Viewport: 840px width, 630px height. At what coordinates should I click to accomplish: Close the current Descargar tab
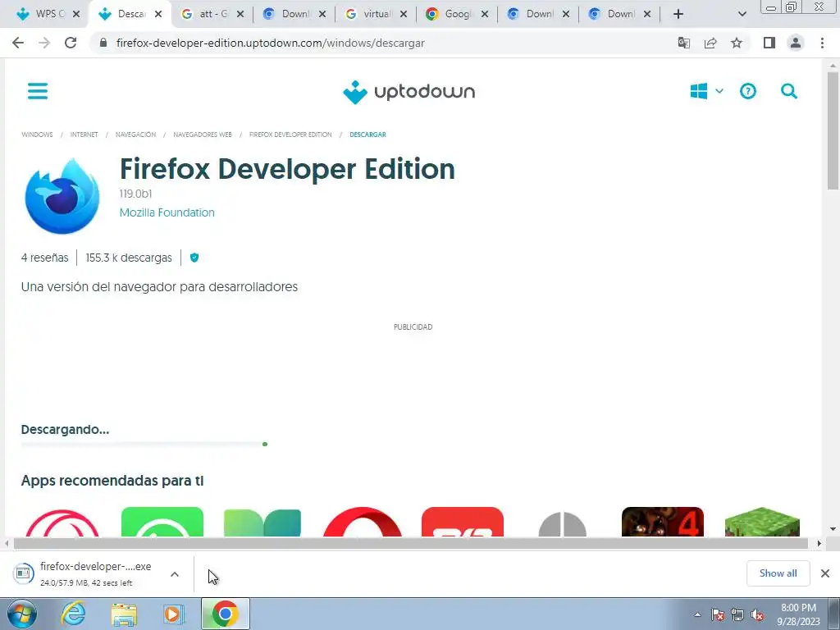click(158, 15)
